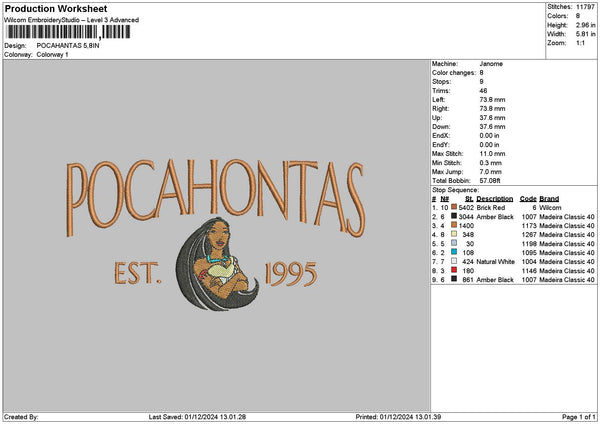Viewport: 600px width, 424px height.
Task: Click the 'Down:' label
Action: 441,126
